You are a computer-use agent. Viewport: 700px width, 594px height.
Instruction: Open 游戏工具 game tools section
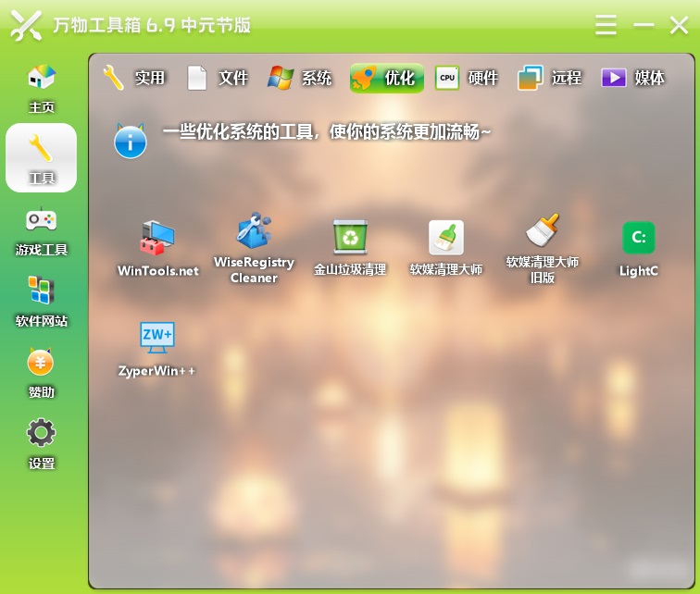point(41,231)
